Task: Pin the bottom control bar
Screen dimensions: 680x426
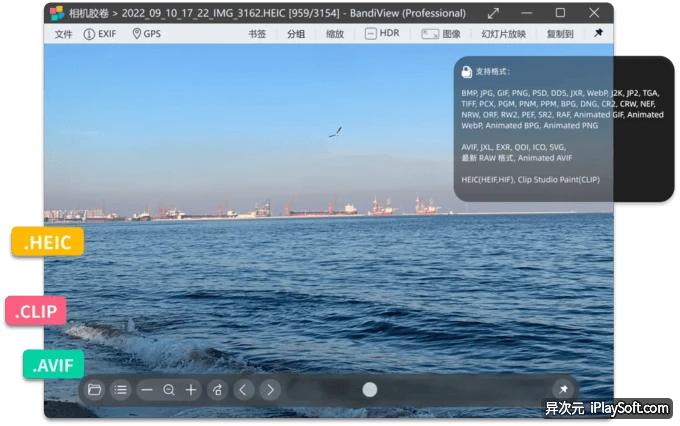Action: coord(563,390)
